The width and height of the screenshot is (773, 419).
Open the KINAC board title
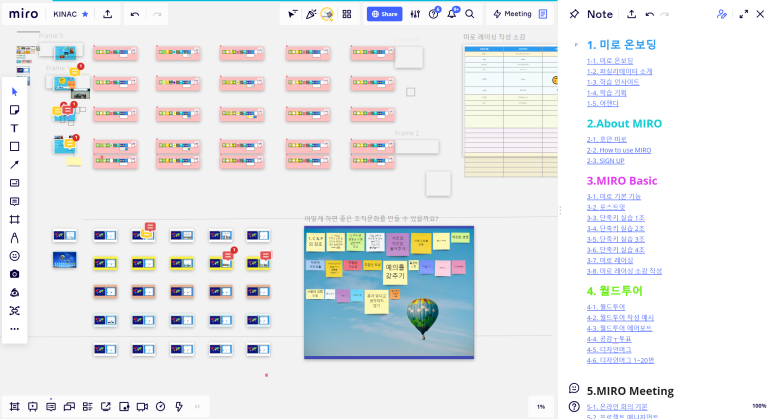pyautogui.click(x=65, y=14)
